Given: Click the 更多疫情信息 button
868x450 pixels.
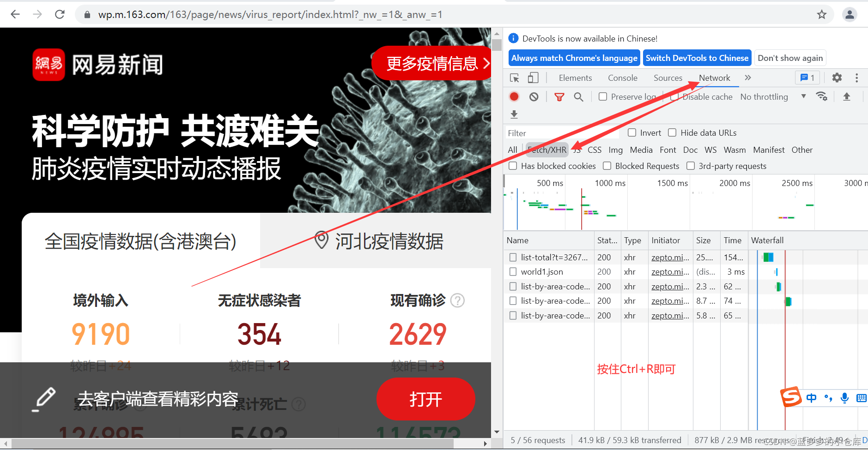Looking at the screenshot, I should point(431,63).
